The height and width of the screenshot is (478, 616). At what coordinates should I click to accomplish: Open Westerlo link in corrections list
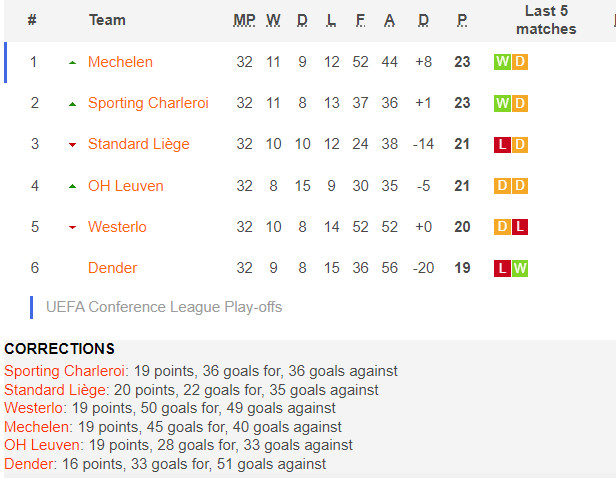click(33, 408)
